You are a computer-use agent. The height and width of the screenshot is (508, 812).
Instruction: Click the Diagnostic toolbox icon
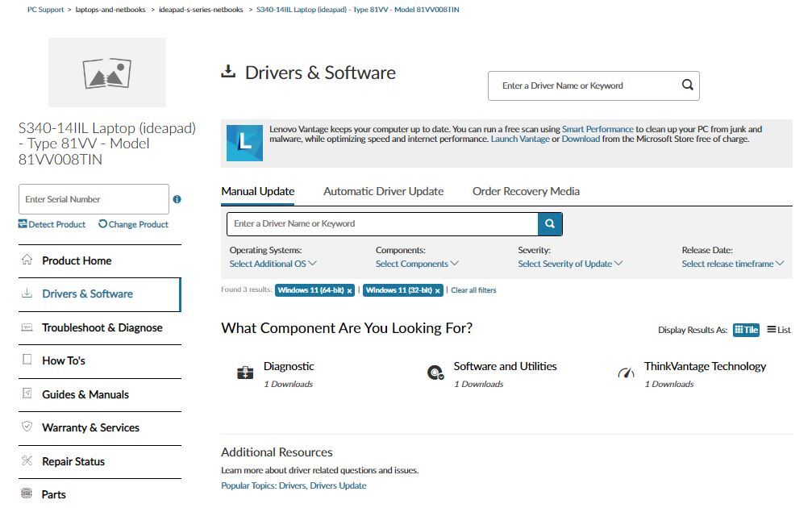pyautogui.click(x=245, y=373)
